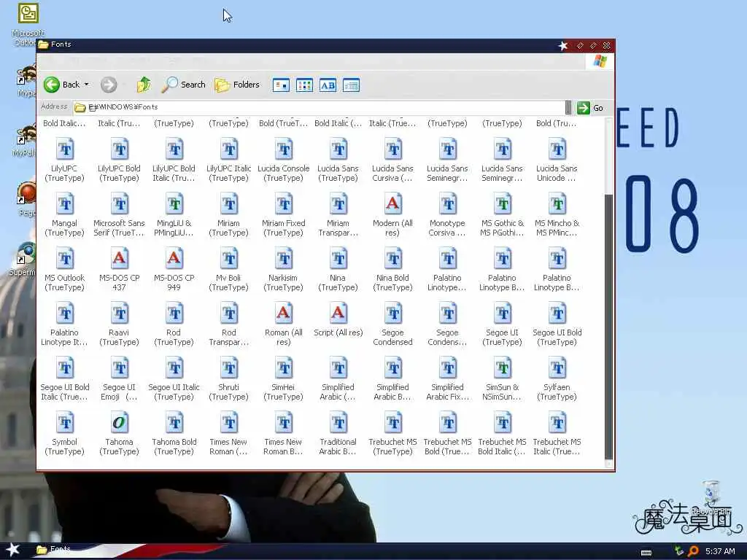Click the vertical scrollbar thumb
Screen dimensions: 747x560
point(608,325)
